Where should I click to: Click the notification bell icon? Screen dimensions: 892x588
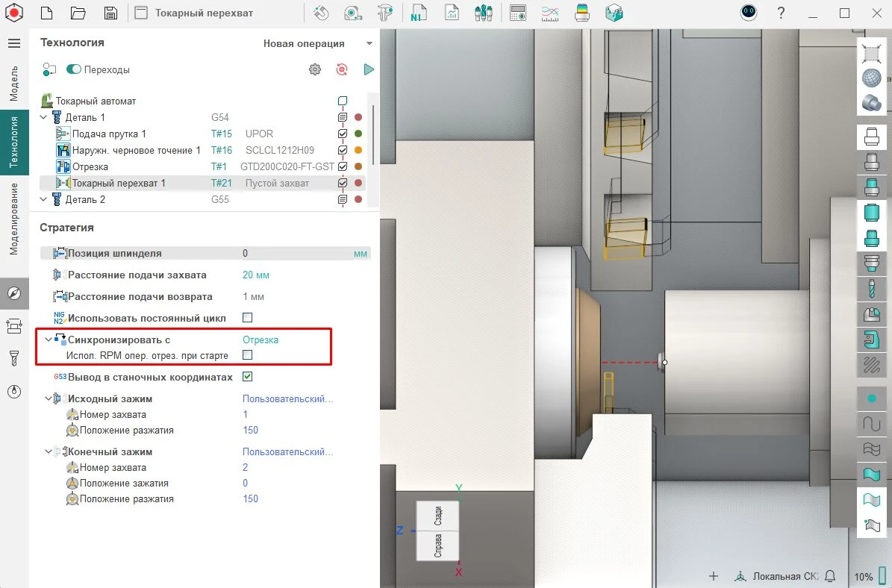(830, 576)
